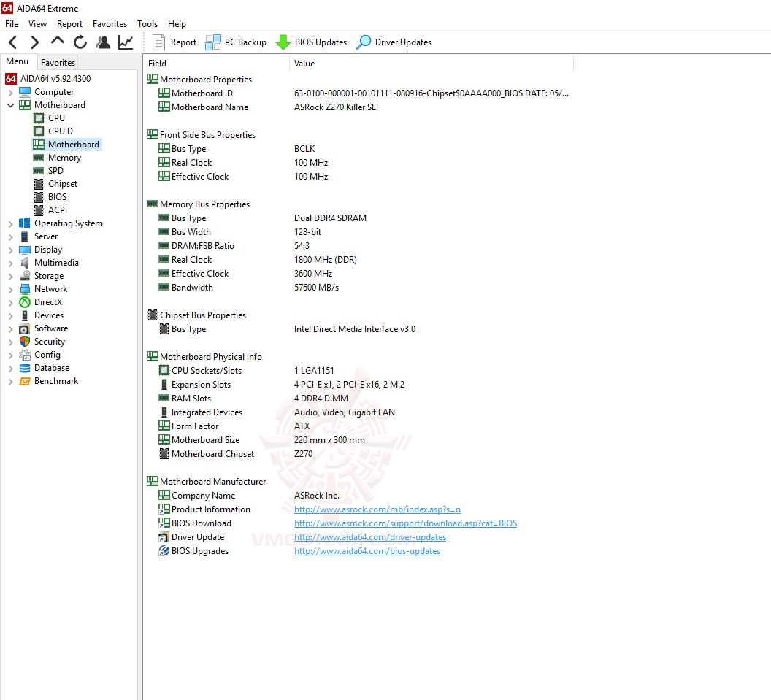The width and height of the screenshot is (771, 700).
Task: Select the CPU tree icon under Motherboard
Action: [39, 118]
